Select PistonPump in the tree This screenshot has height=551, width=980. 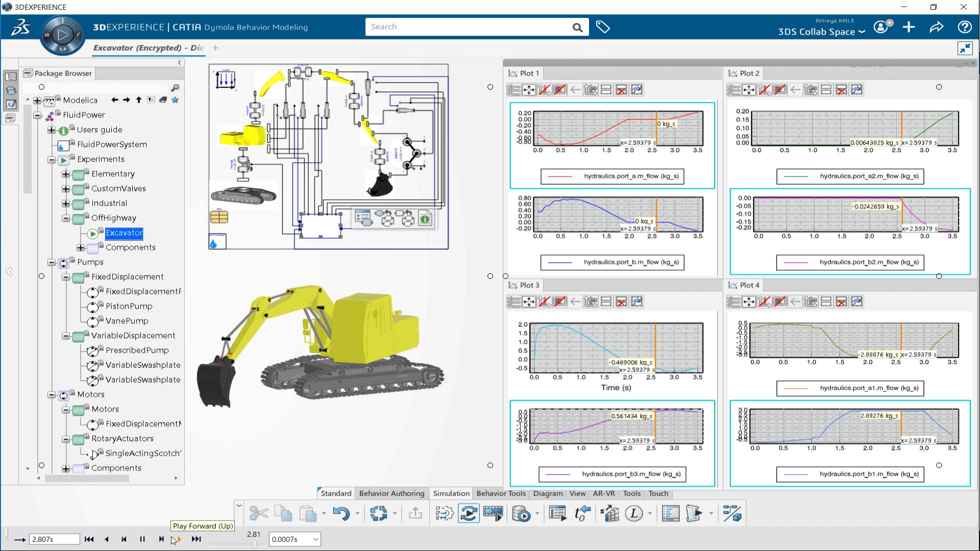129,306
